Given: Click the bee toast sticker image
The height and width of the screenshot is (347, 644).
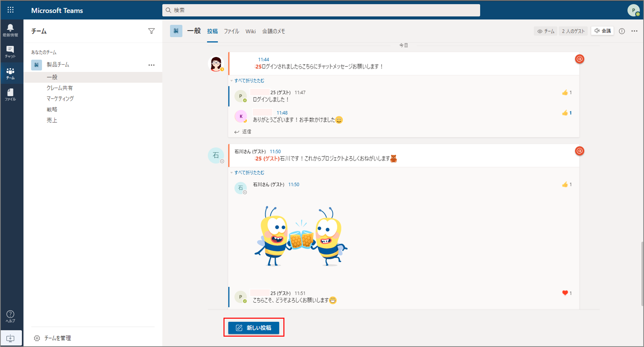Looking at the screenshot, I should click(x=301, y=236).
